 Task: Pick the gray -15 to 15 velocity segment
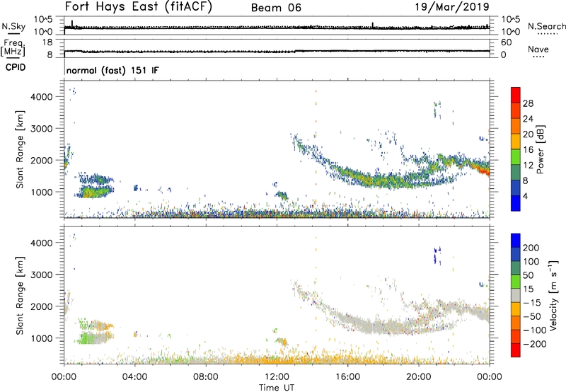pos(516,295)
